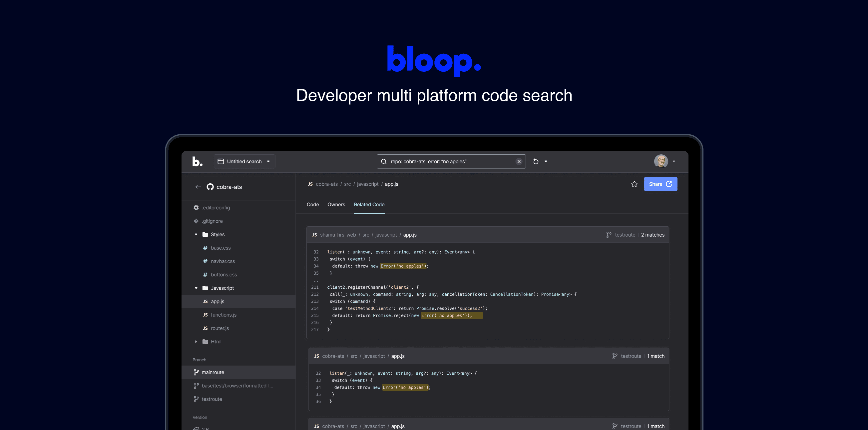Click the 'Version' section label
Image resolution: width=868 pixels, height=430 pixels.
click(x=200, y=417)
